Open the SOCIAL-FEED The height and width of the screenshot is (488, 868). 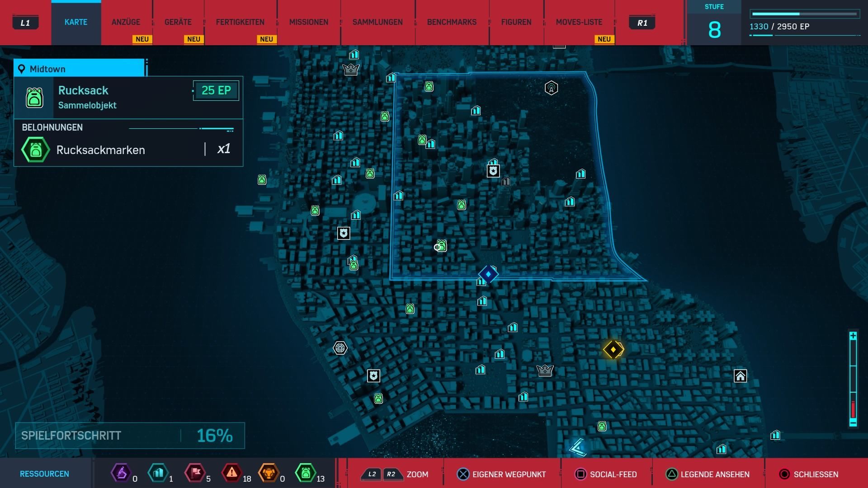606,474
